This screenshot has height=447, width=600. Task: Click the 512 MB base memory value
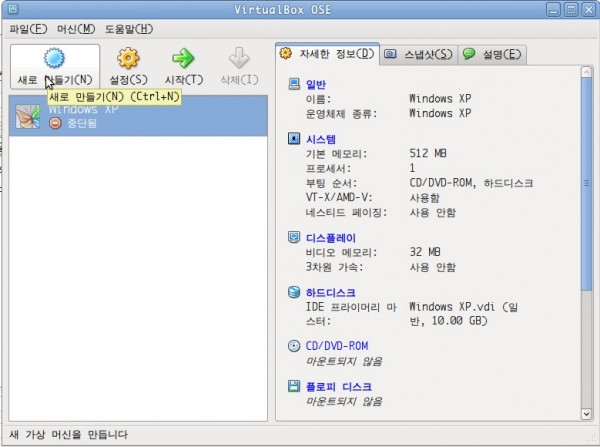coord(428,153)
